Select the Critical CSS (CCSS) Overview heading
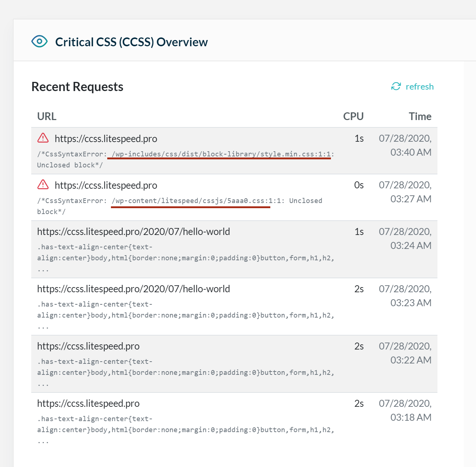This screenshot has height=467, width=476. (x=131, y=42)
